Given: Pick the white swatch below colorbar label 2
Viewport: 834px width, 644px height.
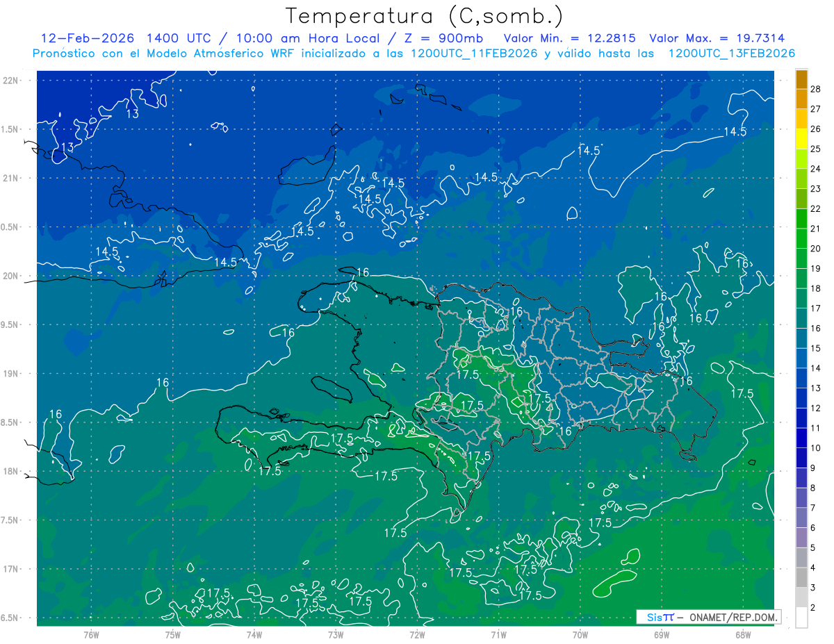Looking at the screenshot, I should point(801,618).
